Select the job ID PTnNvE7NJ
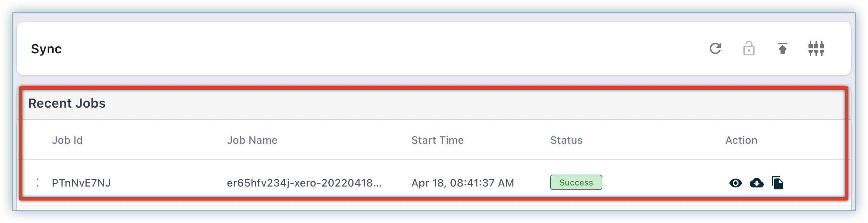This screenshot has height=223, width=868. click(81, 183)
